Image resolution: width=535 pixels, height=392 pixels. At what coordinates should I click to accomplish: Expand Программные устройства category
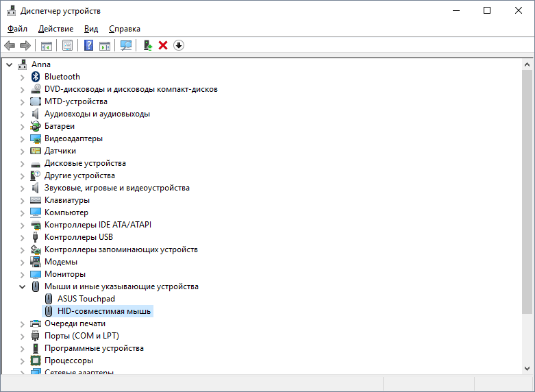(x=23, y=349)
